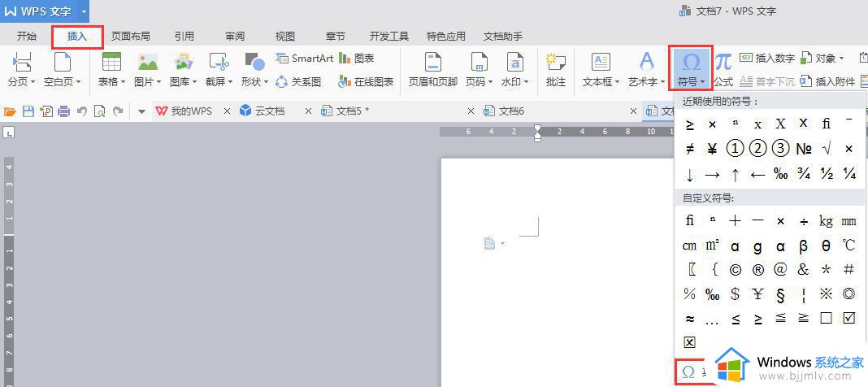Click the 对象 object button
This screenshot has height=387, width=868.
click(822, 59)
